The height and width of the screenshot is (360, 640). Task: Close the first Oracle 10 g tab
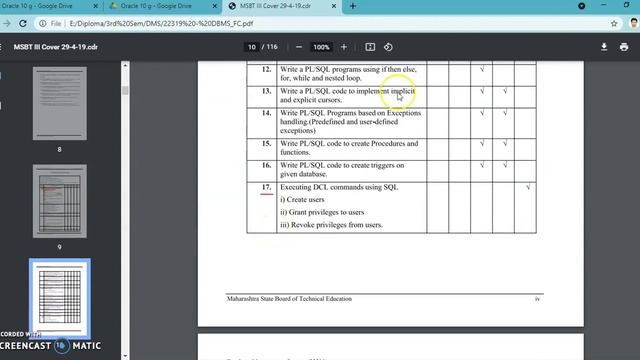pyautogui.click(x=96, y=6)
